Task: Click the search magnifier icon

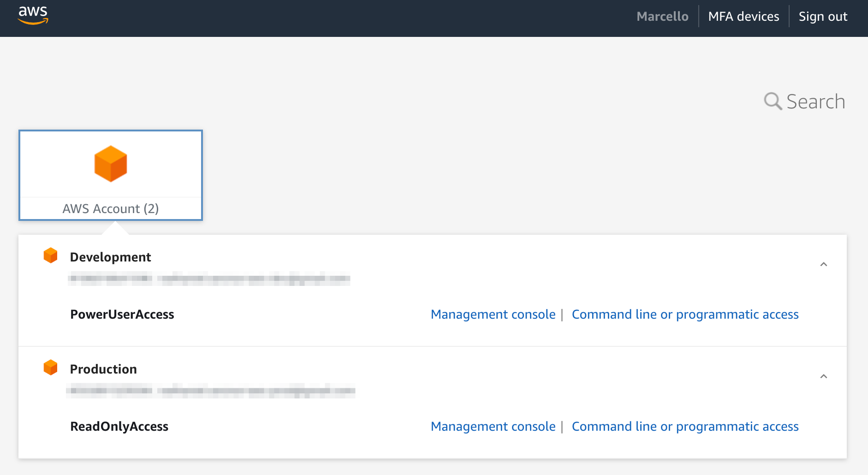Action: coord(773,101)
